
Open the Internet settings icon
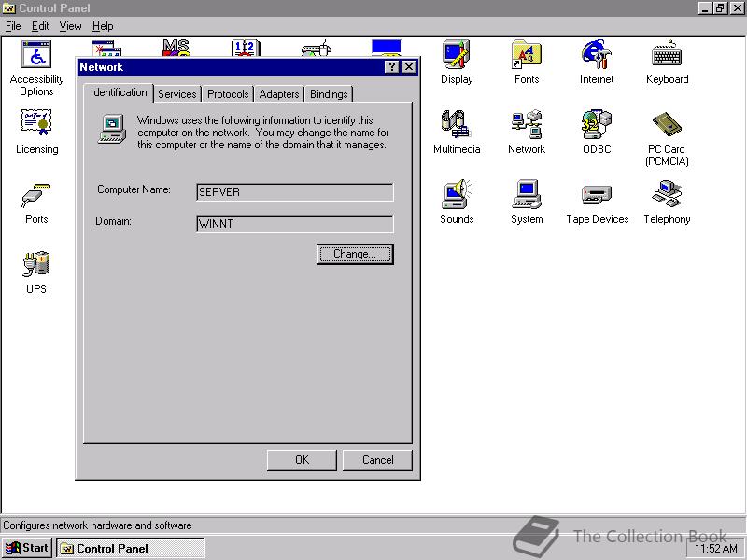coord(597,54)
